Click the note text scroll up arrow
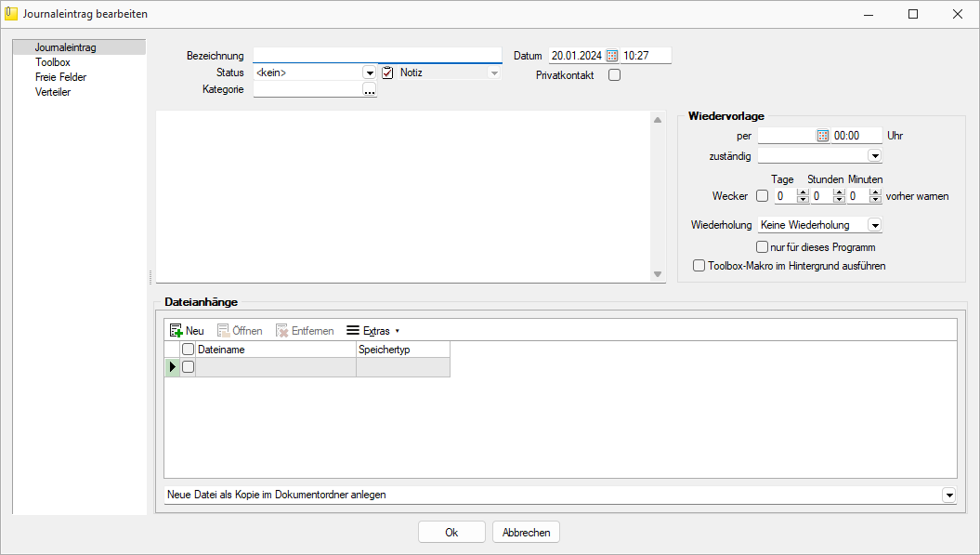This screenshot has width=980, height=555. [658, 120]
